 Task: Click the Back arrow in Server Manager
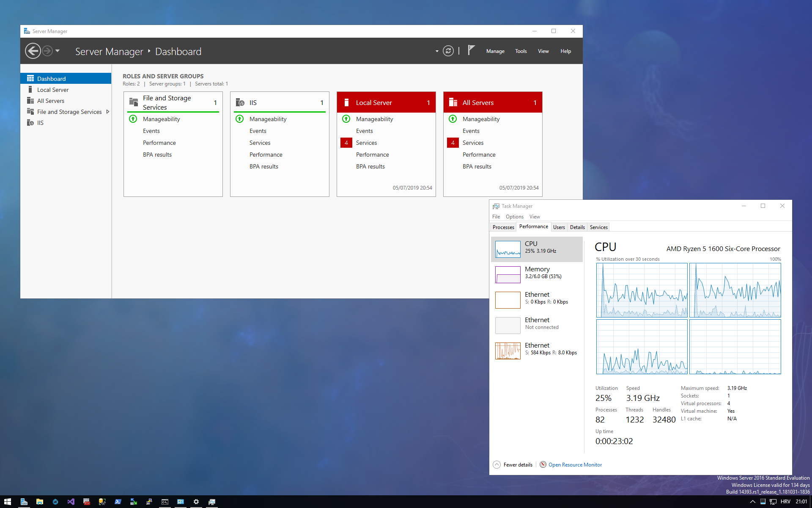(33, 51)
